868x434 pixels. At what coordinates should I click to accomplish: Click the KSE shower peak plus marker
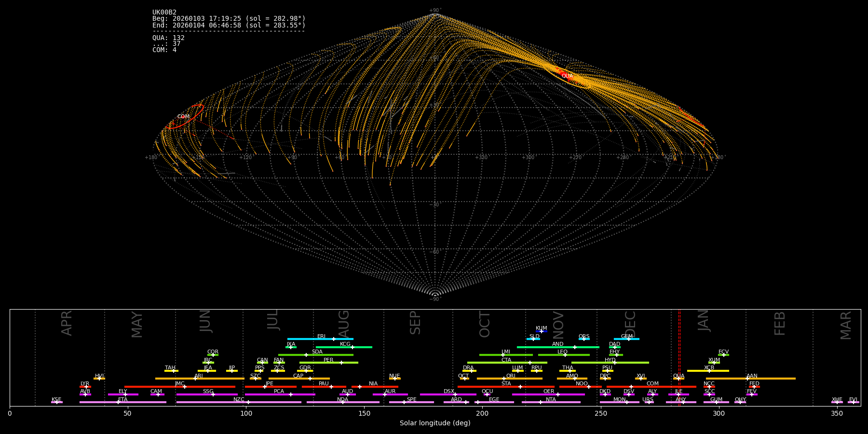(56, 402)
